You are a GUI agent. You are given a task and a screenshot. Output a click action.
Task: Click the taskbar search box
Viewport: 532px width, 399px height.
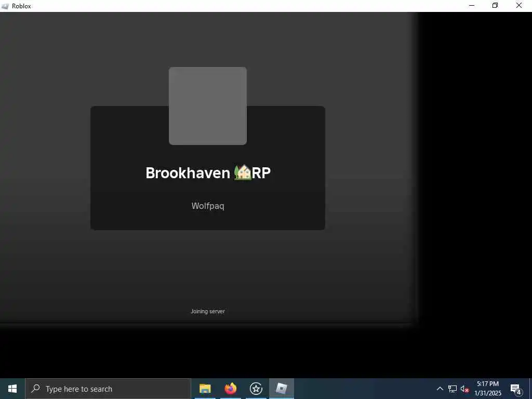108,389
